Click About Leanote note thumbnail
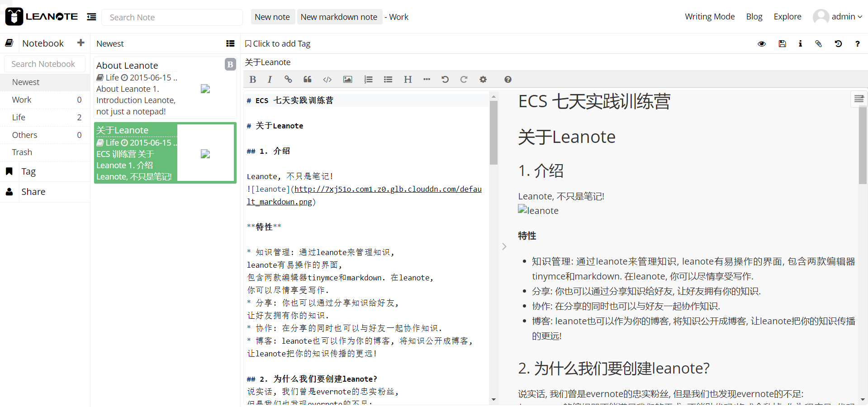 [205, 89]
